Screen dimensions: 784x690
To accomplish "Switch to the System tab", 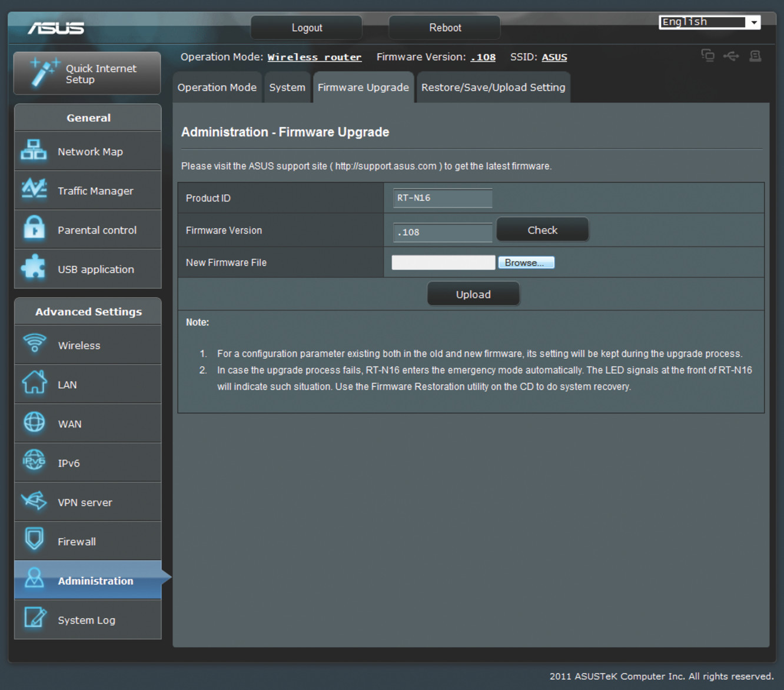I will coord(287,88).
